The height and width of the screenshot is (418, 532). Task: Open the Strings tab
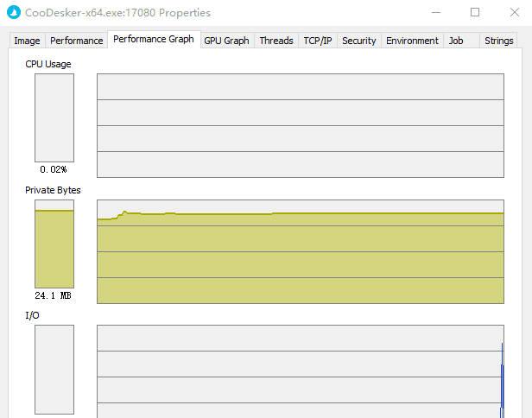pos(499,41)
